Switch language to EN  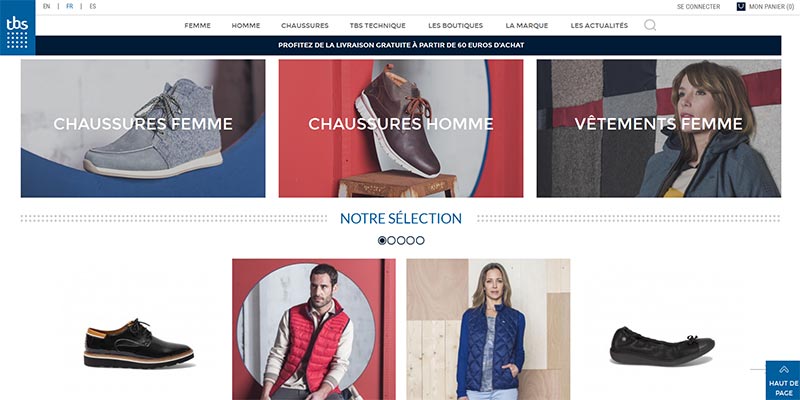[46, 7]
